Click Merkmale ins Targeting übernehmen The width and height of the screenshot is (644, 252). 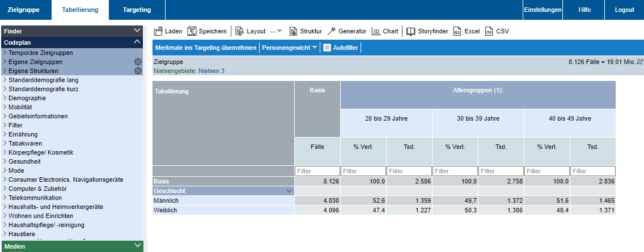pyautogui.click(x=205, y=48)
